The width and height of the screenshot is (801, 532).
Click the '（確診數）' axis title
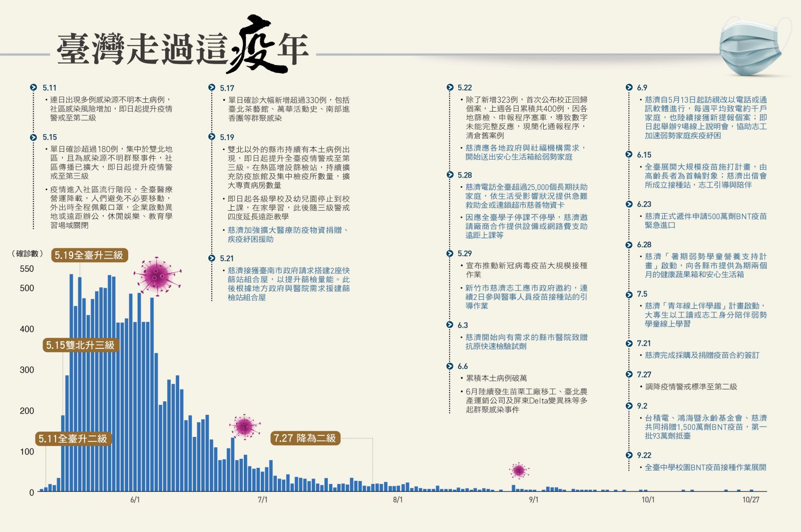tap(28, 254)
